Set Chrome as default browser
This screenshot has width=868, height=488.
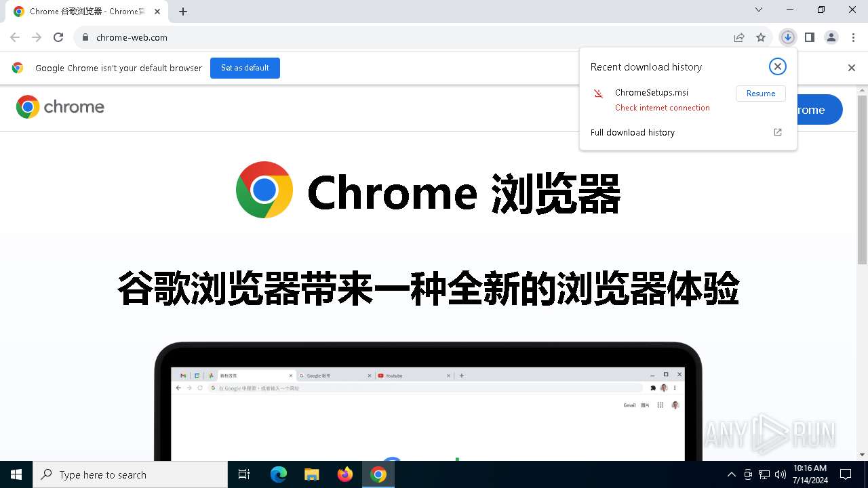pos(245,68)
